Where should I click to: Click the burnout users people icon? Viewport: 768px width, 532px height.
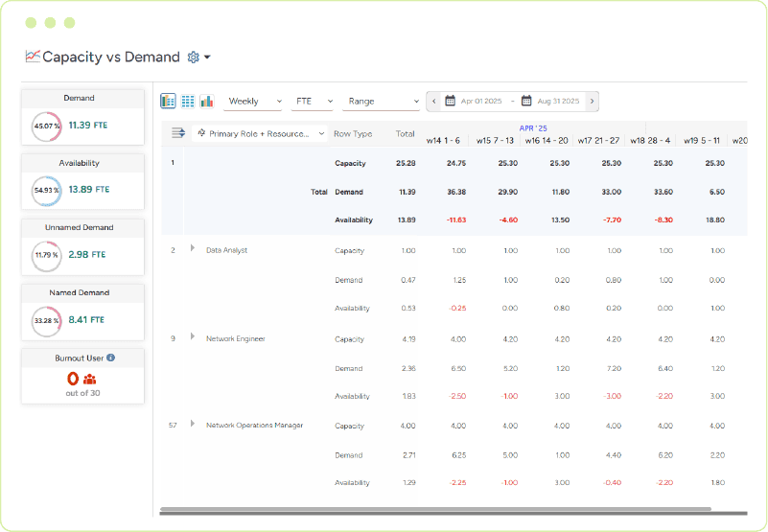coord(89,380)
